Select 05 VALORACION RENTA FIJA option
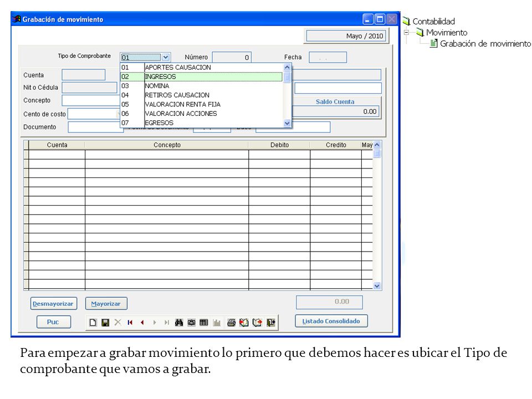This screenshot has width=532, height=399. (202, 104)
